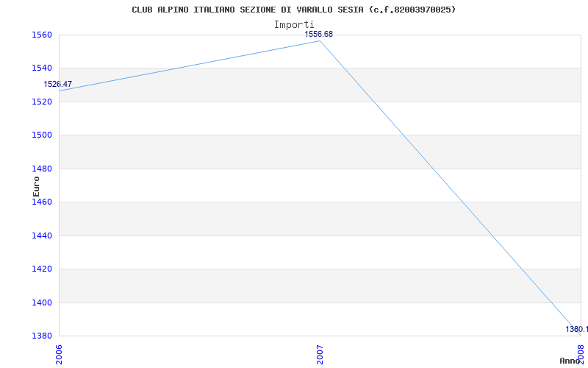588x368 pixels.
Task: Click the Euro y-axis title
Action: click(x=36, y=186)
